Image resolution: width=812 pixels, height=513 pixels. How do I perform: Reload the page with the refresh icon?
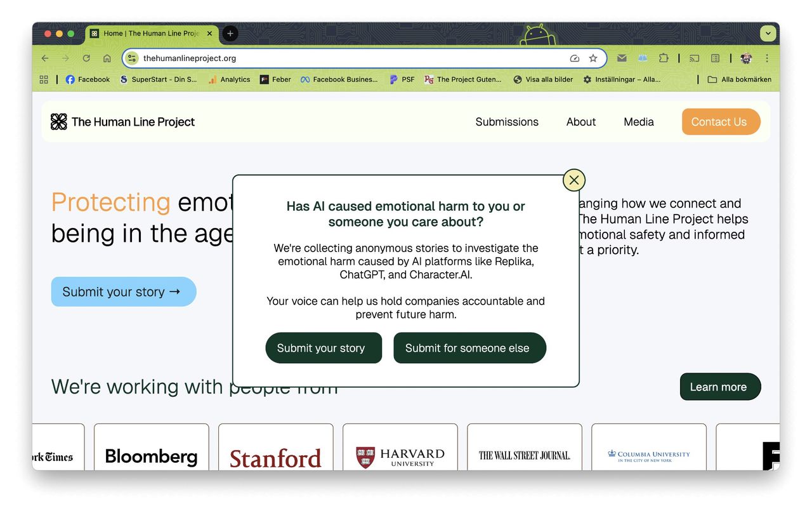(86, 58)
